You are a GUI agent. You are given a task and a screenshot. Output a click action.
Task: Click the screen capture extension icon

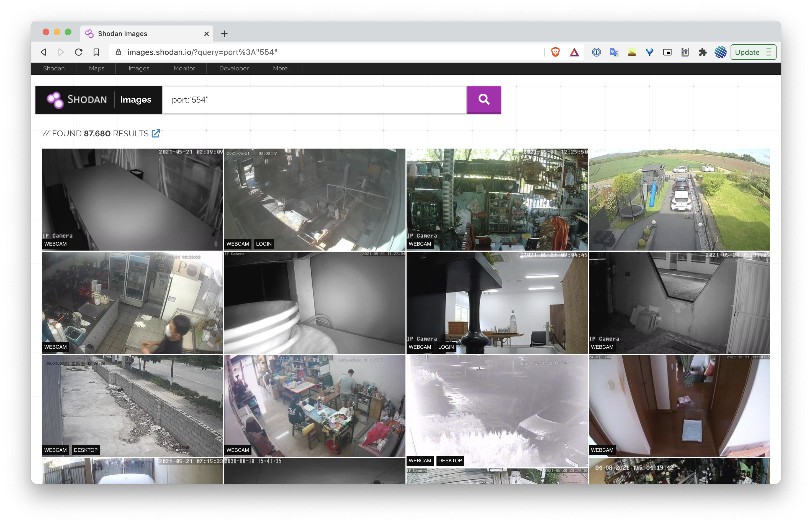(667, 52)
